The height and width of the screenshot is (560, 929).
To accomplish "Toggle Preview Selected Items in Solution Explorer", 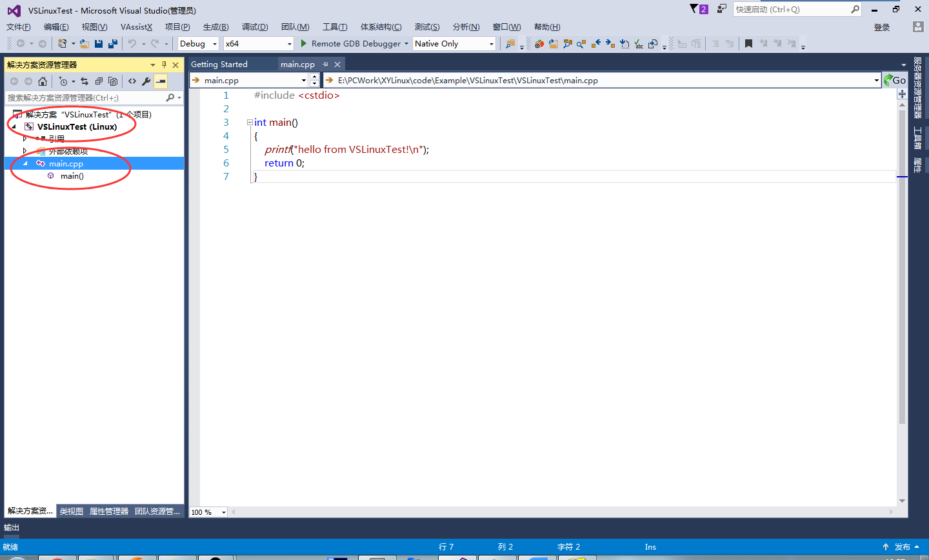I will (x=161, y=81).
